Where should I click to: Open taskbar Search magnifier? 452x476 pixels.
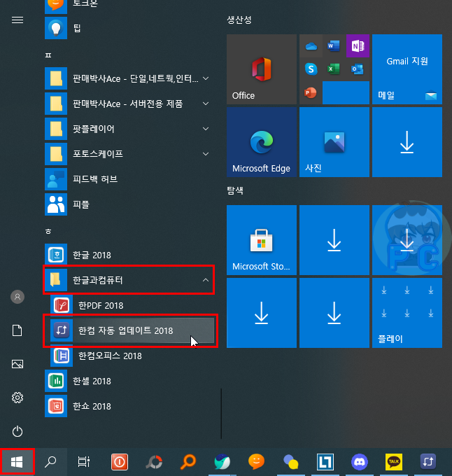(x=50, y=462)
